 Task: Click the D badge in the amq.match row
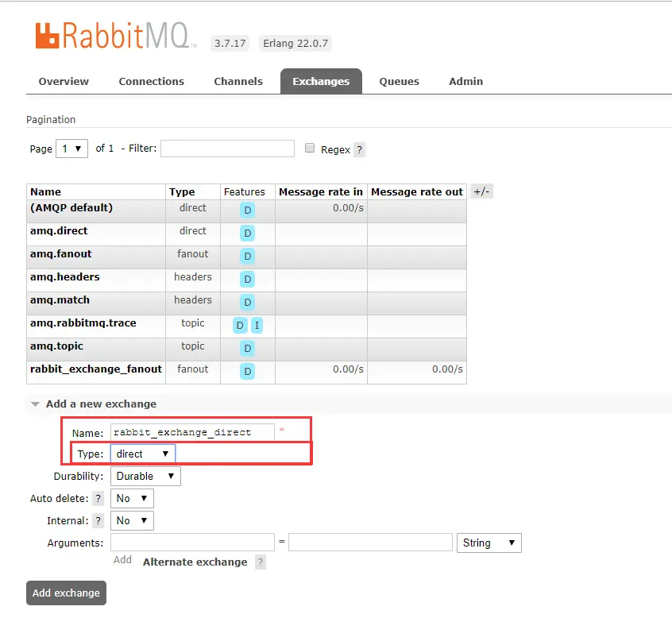click(x=247, y=303)
